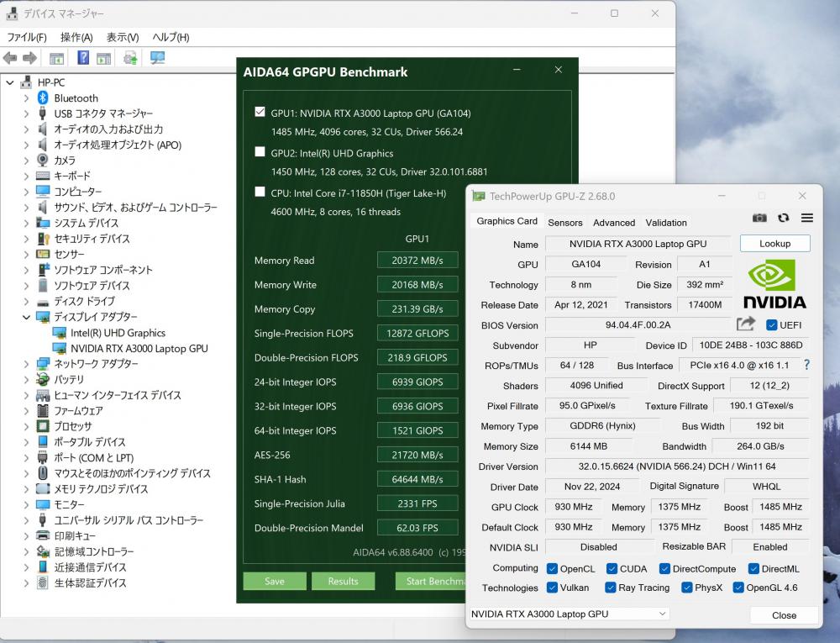Screen dimensions: 840x643
Task: Open the GPU-Z hamburger menu
Action: pos(806,218)
